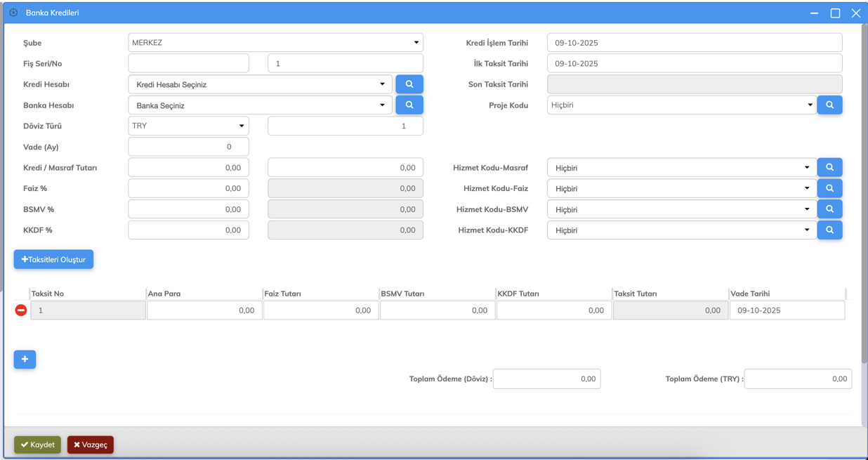Open search for Hizmet Kodu-Faiz
This screenshot has width=868, height=460.
pyautogui.click(x=829, y=188)
